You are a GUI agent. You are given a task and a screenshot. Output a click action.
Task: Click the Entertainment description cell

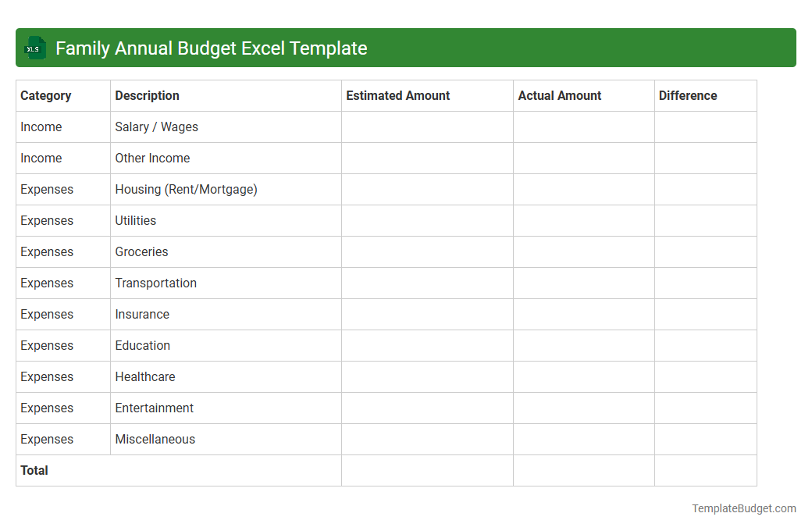tap(154, 408)
